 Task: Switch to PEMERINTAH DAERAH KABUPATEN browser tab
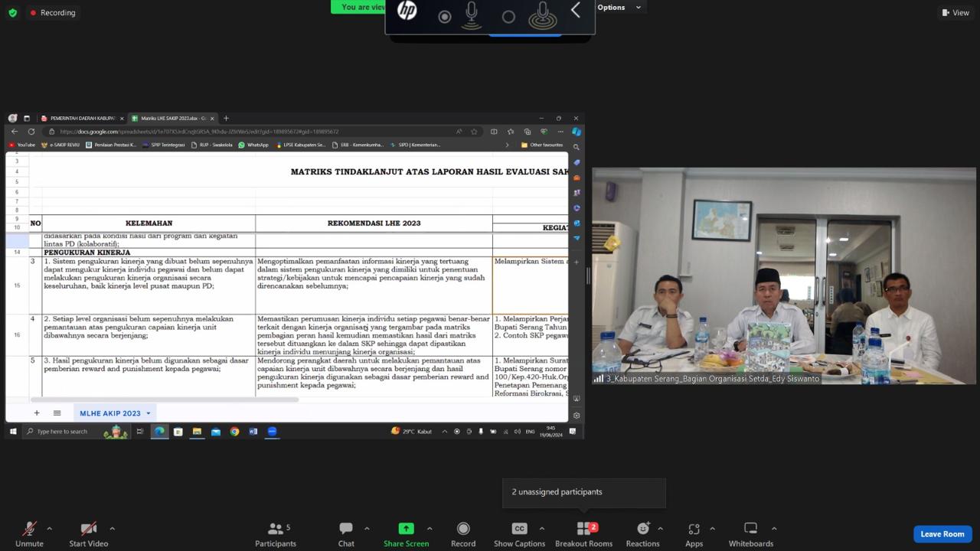click(x=82, y=119)
